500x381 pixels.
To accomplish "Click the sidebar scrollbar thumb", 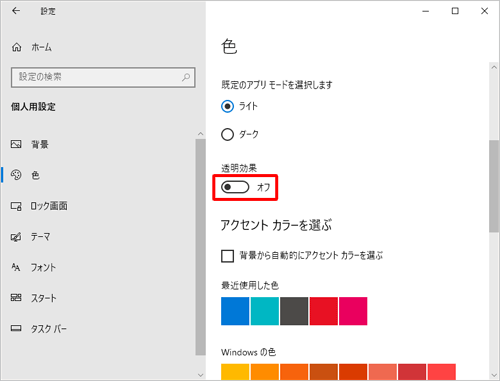I will click(200, 247).
